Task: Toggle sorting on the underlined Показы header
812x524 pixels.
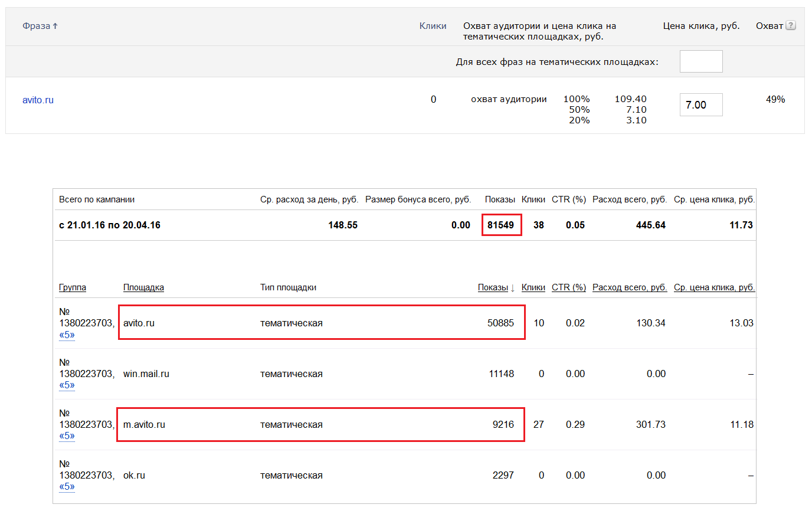Action: click(x=493, y=287)
